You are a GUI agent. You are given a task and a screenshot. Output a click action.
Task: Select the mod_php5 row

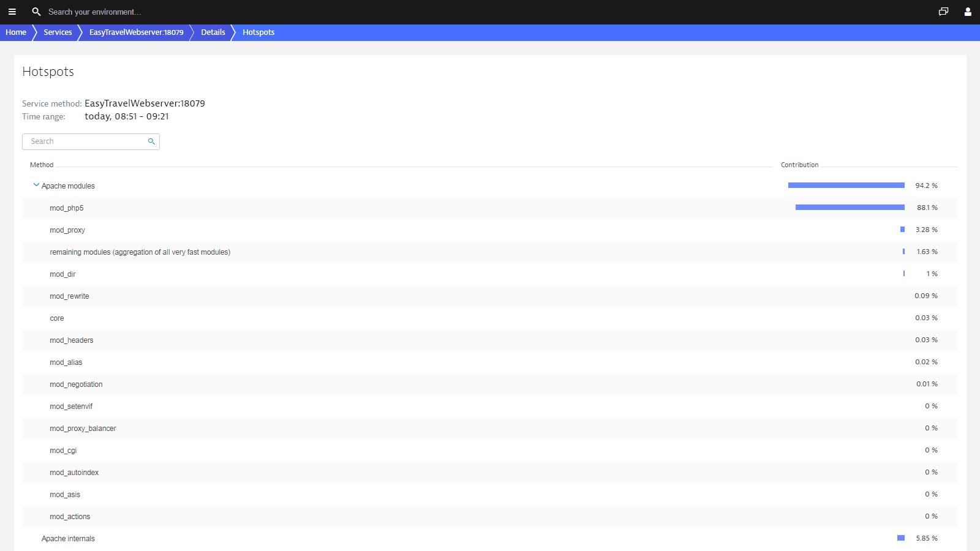[490, 208]
